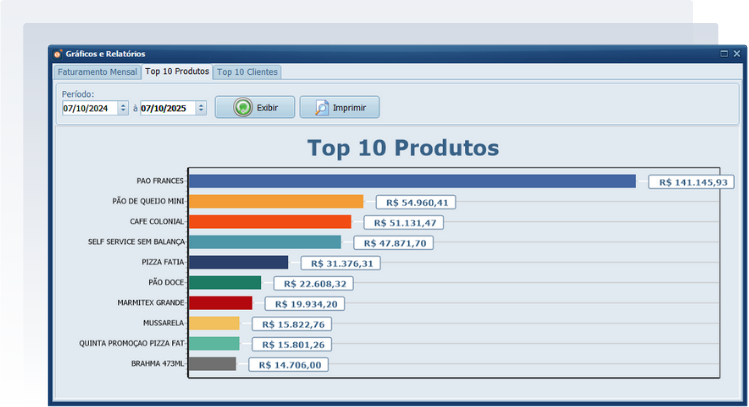This screenshot has height=407, width=749.
Task: Click the start date field 07/10/2024
Action: click(89, 108)
